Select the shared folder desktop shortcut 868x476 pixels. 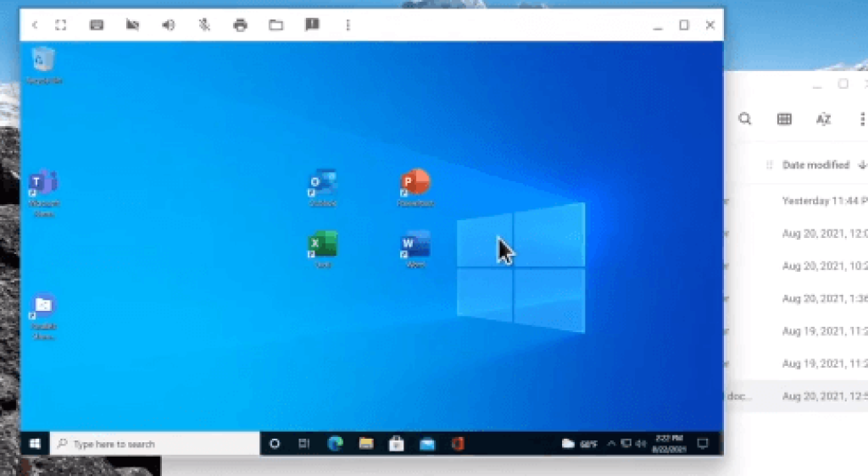[x=44, y=317]
